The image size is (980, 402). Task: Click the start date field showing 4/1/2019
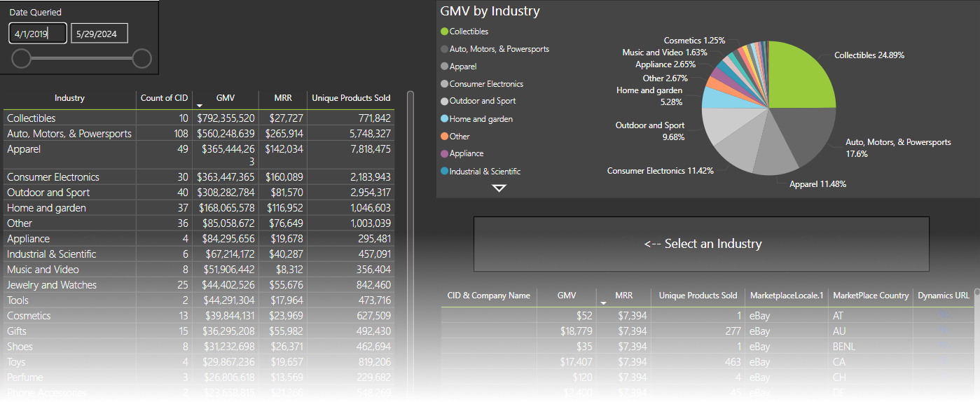pos(38,34)
